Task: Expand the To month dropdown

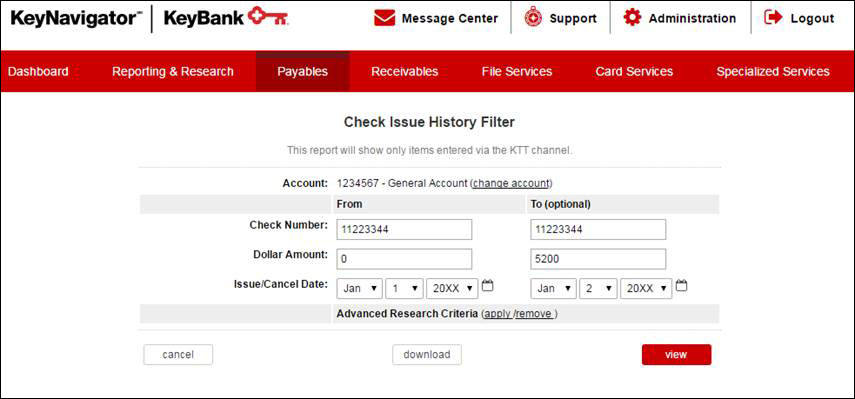Action: point(553,288)
